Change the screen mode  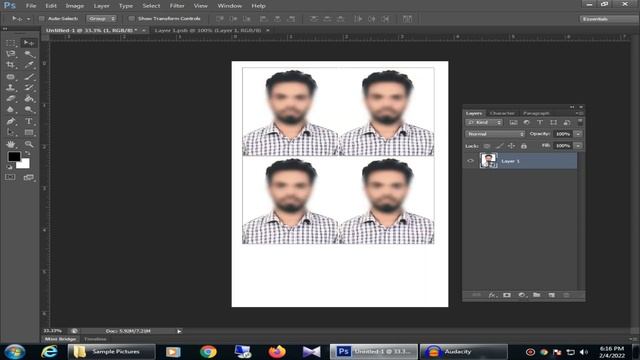click(x=29, y=177)
